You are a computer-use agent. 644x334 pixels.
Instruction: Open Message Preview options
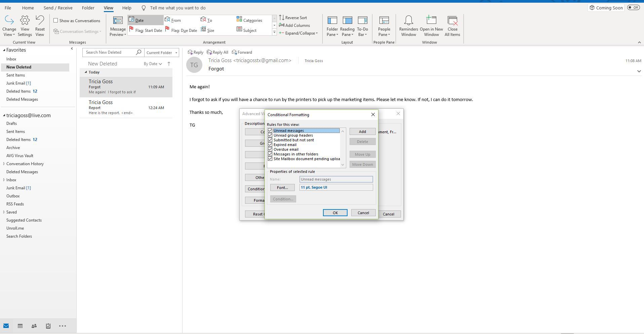tap(118, 26)
